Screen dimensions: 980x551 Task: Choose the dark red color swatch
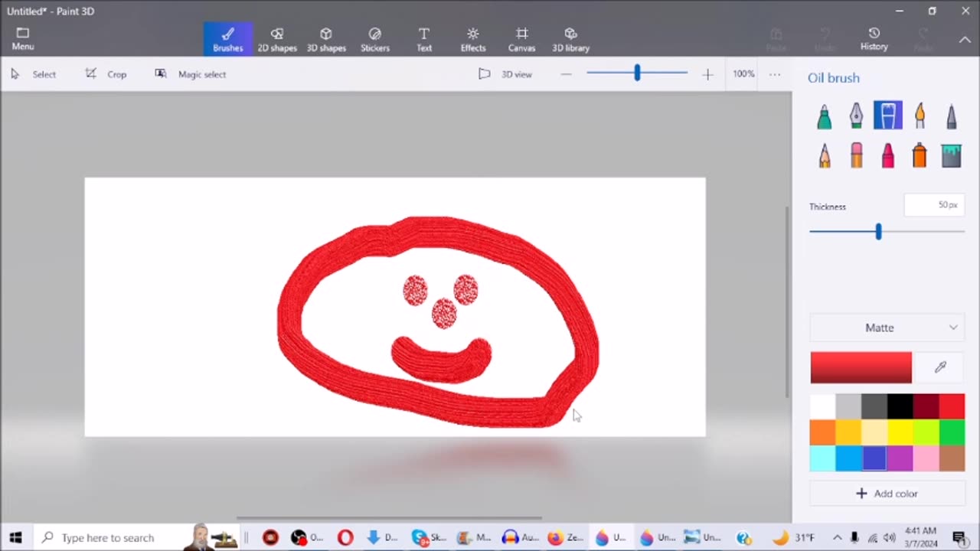pos(926,406)
